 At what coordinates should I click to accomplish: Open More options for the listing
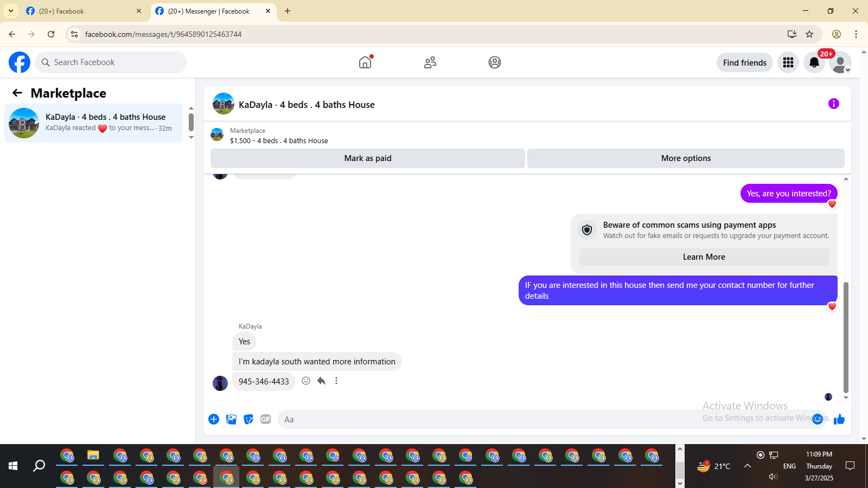686,158
